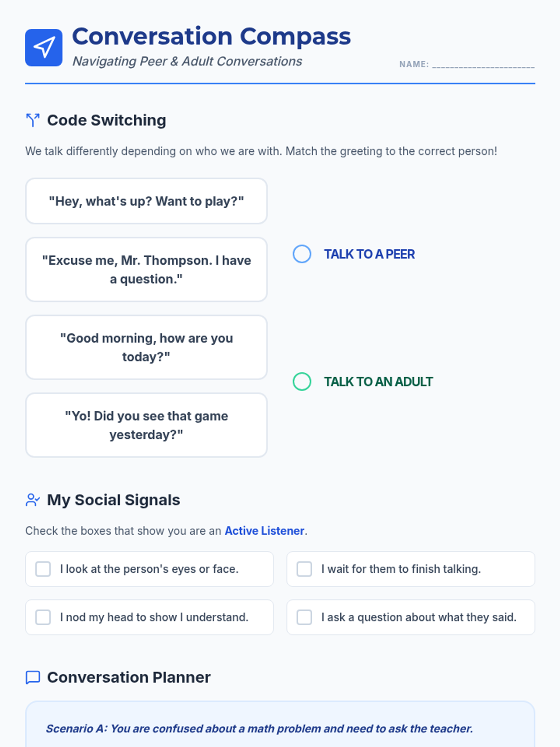560x747 pixels.
Task: Check "I look at the person's eyes or face"
Action: point(43,569)
